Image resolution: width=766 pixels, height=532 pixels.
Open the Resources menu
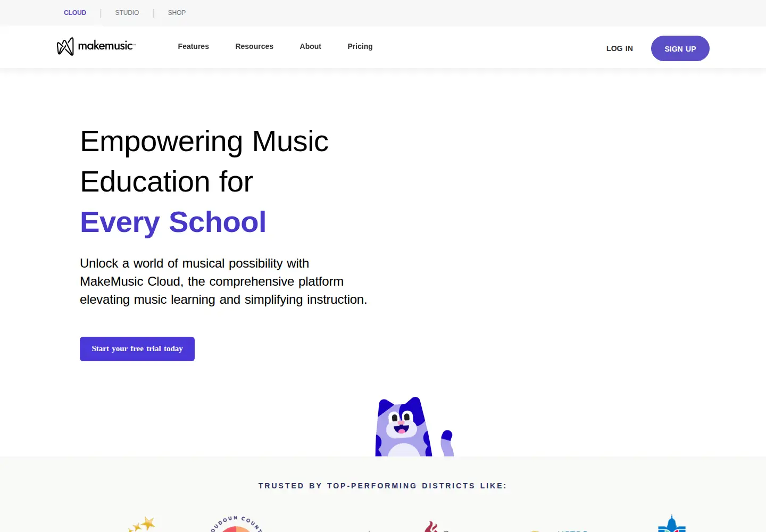point(254,46)
